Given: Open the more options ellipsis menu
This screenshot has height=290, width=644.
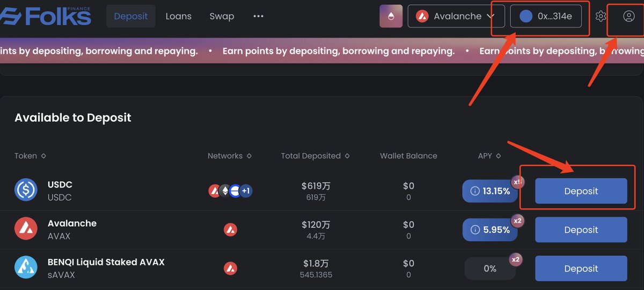Looking at the screenshot, I should 258,16.
